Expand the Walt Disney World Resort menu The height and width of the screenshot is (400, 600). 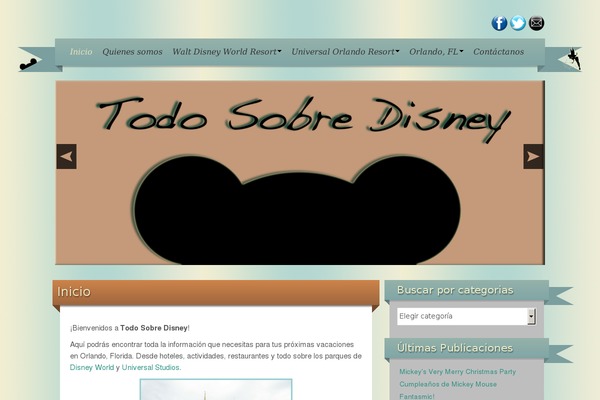(227, 52)
